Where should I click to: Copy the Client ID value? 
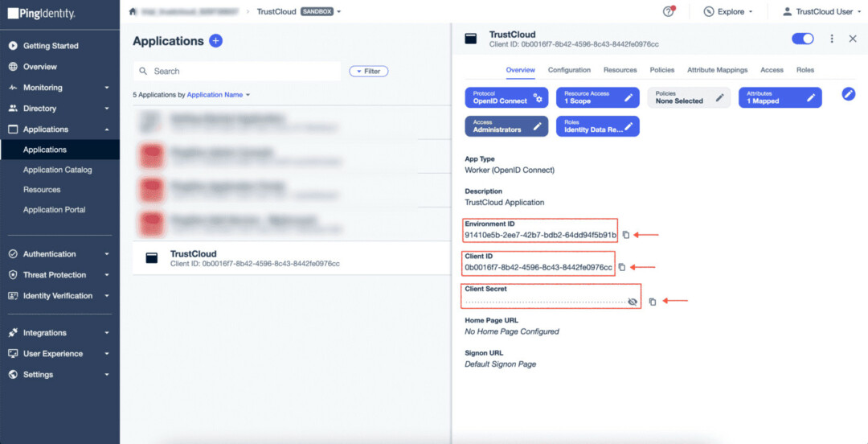pos(621,267)
